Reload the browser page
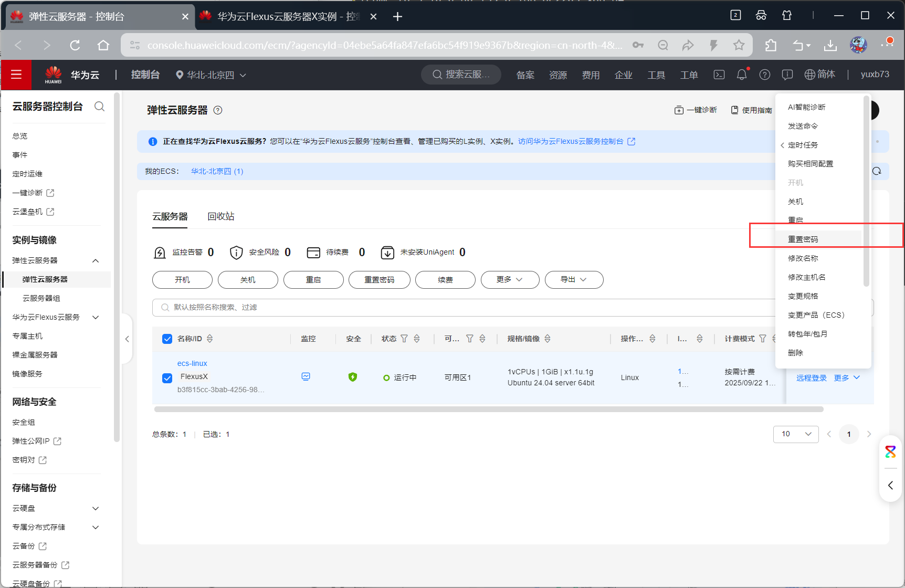The width and height of the screenshot is (905, 588). [x=75, y=45]
